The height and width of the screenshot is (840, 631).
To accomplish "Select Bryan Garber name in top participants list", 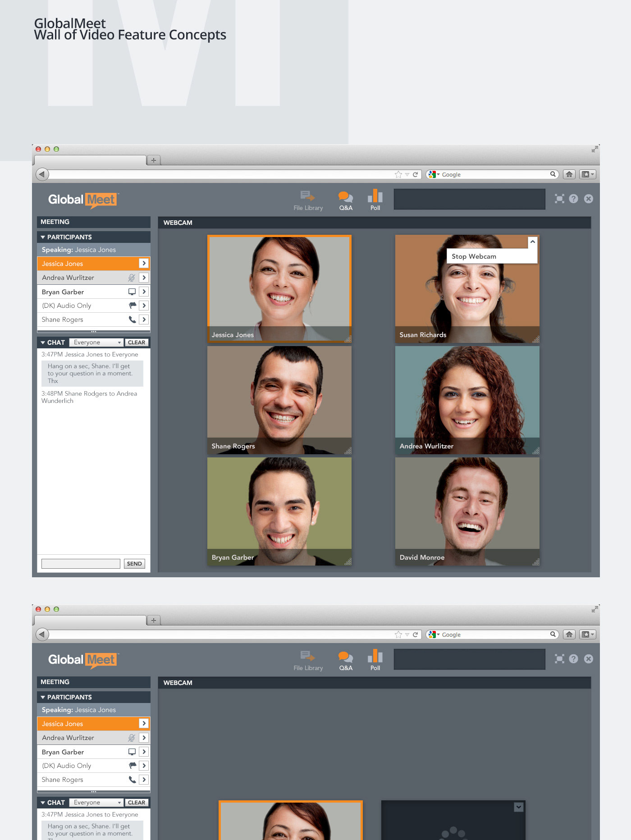I will [63, 292].
